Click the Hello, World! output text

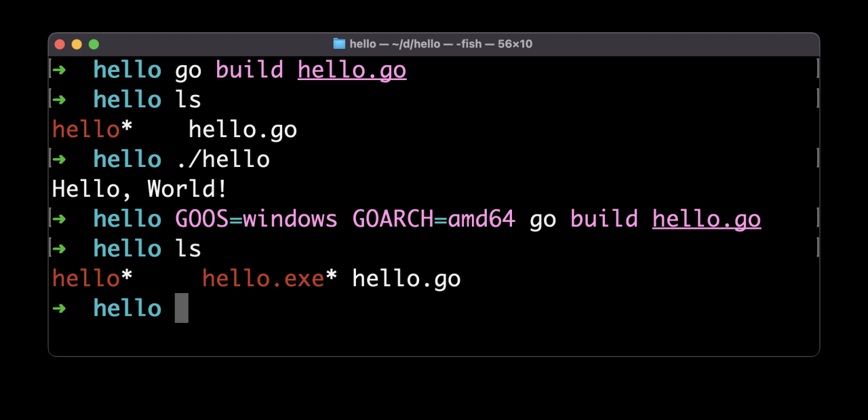[x=139, y=189]
